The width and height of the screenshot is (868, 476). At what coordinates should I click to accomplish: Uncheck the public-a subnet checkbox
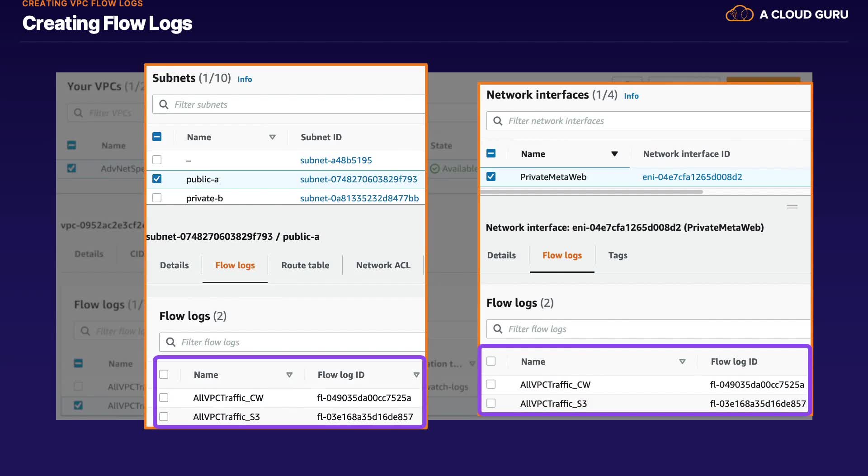click(157, 179)
